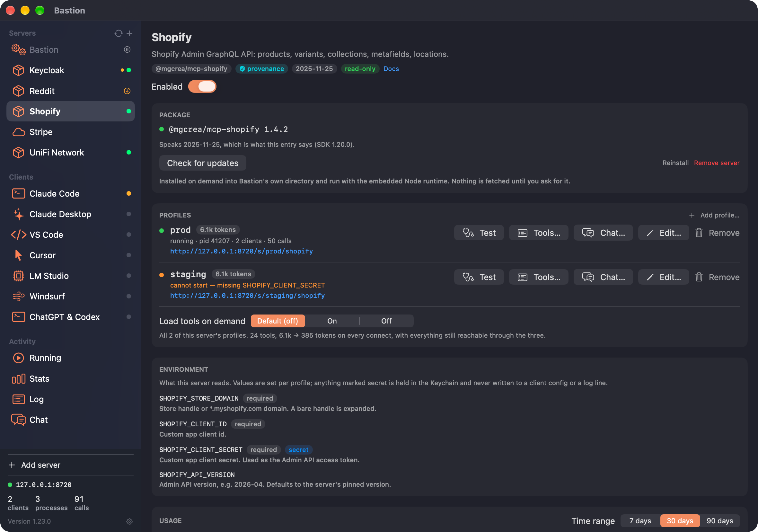Click the 2025-11-25 date badge

[x=314, y=69]
